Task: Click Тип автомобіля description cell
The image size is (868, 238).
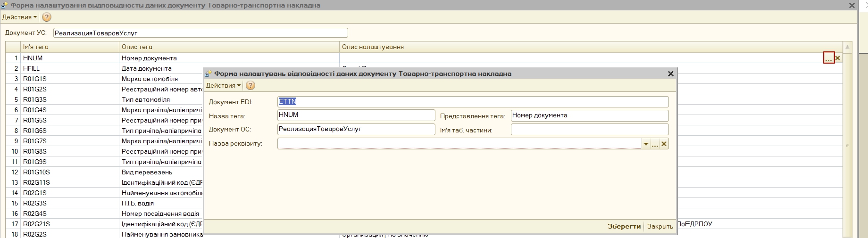Action: click(161, 99)
